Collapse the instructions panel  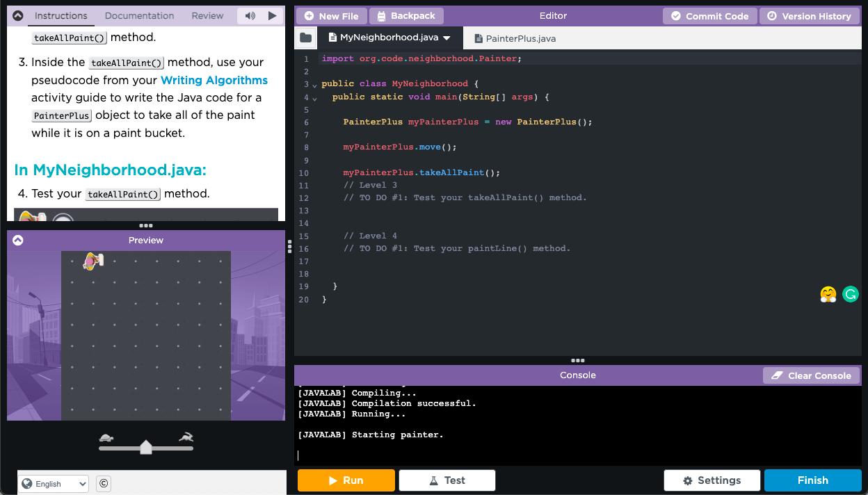[x=18, y=15]
